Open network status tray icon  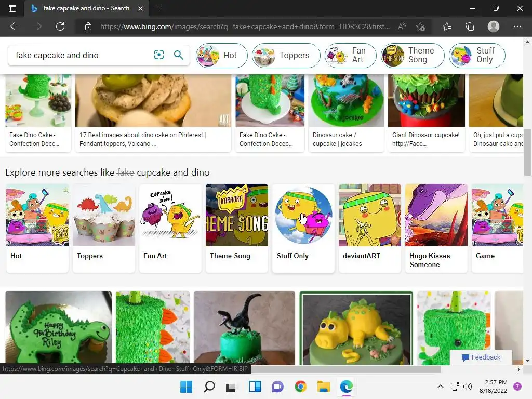click(455, 387)
